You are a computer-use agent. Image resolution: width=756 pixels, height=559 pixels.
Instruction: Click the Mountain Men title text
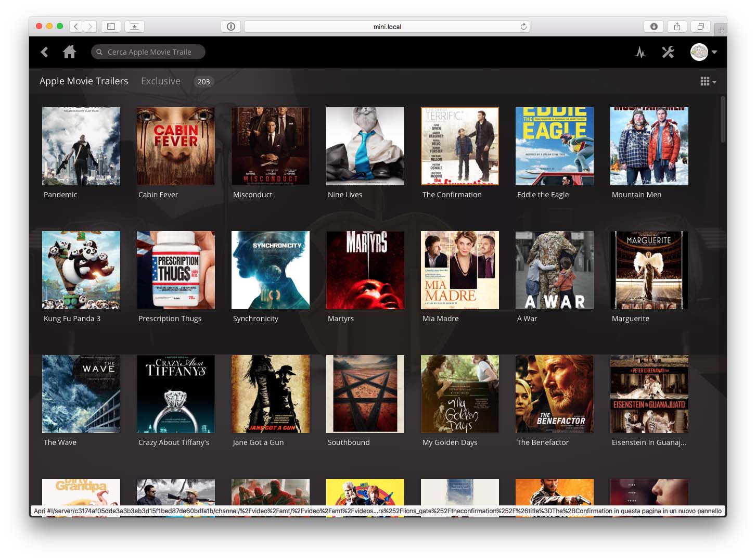[x=637, y=195]
